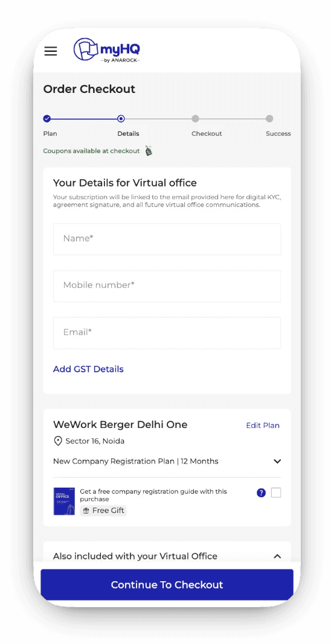The width and height of the screenshot is (331, 644).
Task: Click the completed Plan step checkmark
Action: [x=47, y=119]
